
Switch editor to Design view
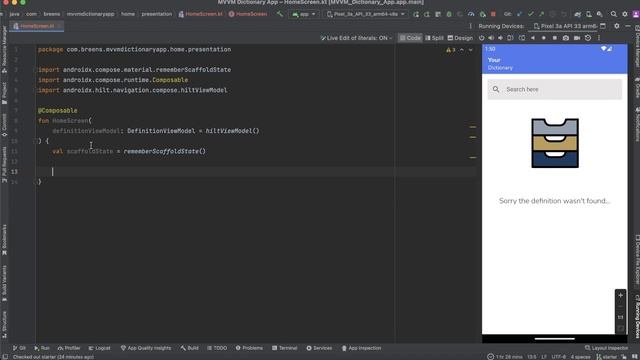460,38
